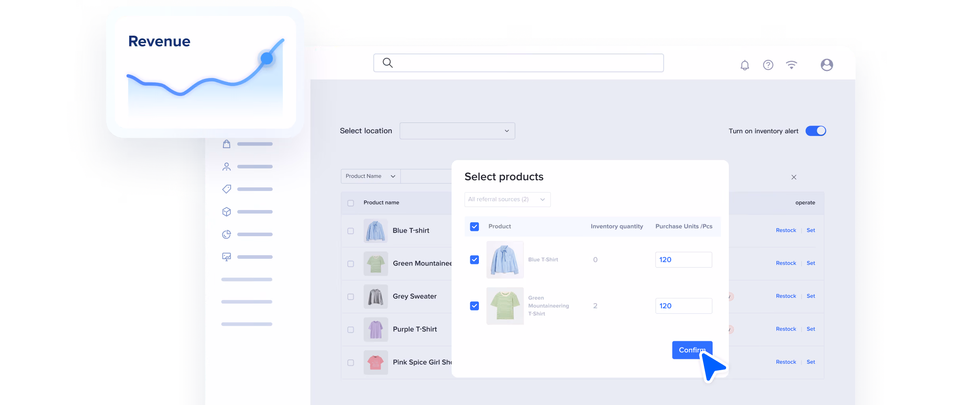The image size is (980, 405).
Task: Click the operate column header
Action: (x=805, y=202)
